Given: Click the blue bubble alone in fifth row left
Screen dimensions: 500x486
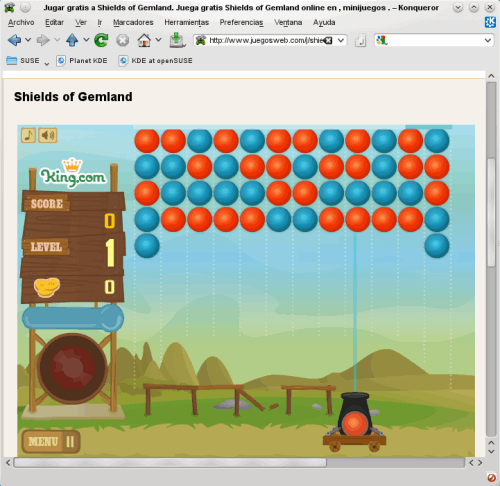Looking at the screenshot, I should 147,246.
